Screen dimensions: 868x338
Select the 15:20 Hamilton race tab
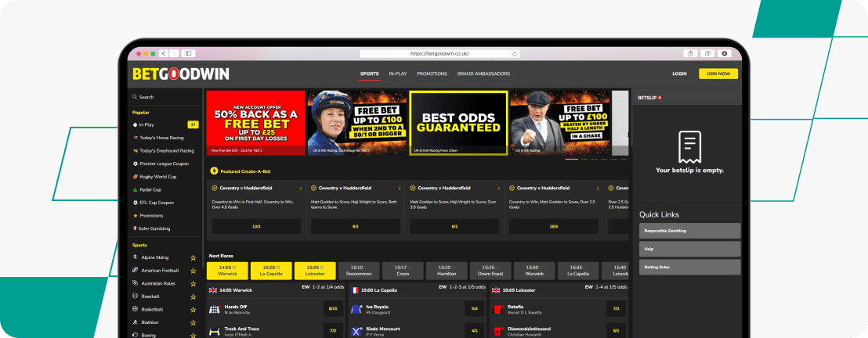coord(447,271)
